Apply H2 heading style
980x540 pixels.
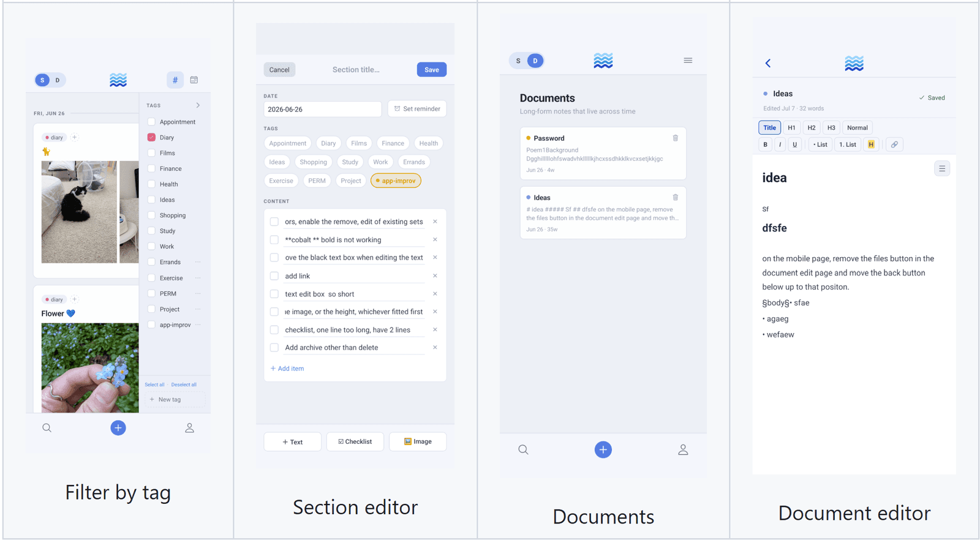click(811, 127)
